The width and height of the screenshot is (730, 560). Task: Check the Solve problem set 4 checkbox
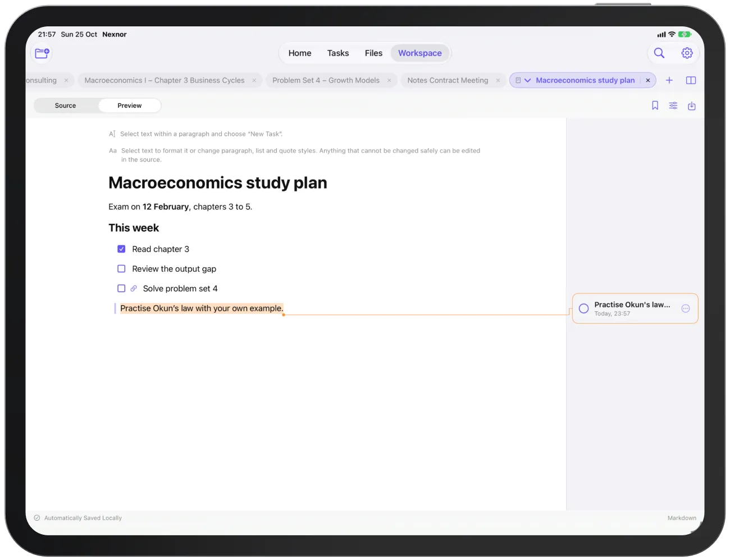click(x=121, y=288)
